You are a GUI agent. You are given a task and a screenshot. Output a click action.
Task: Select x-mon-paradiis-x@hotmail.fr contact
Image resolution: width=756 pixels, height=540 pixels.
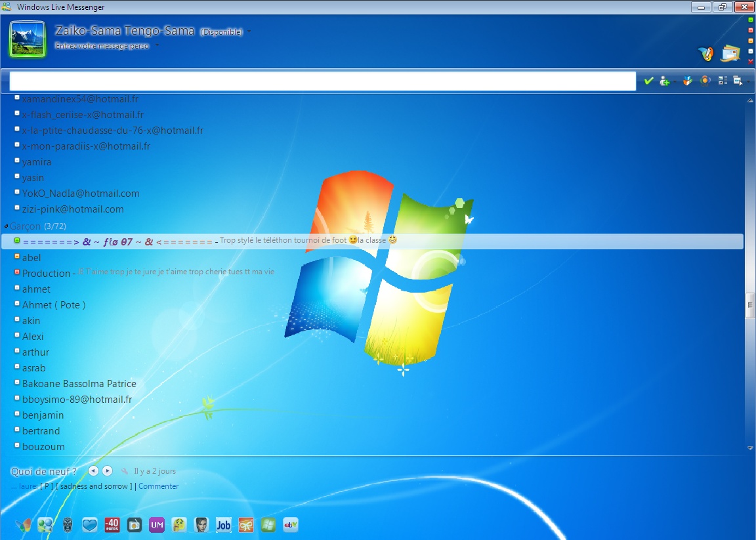[x=86, y=146]
